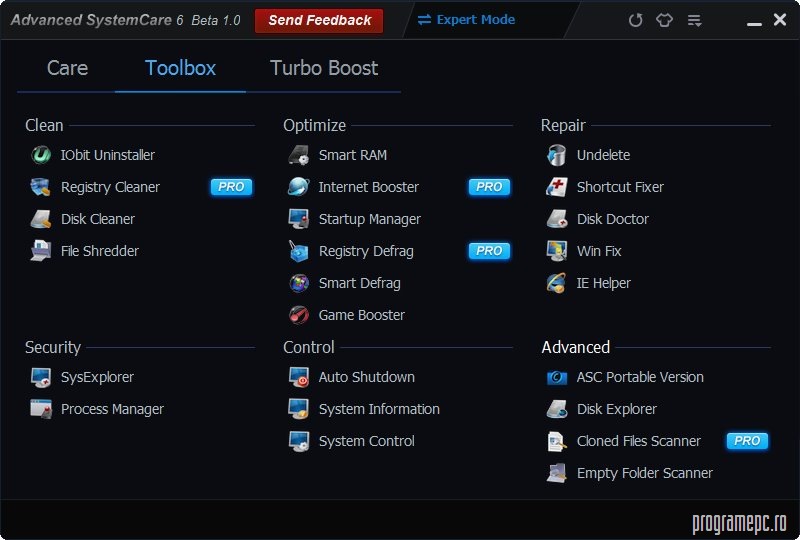Open the Disk Doctor label
Screen dimensions: 800x540
(612, 219)
